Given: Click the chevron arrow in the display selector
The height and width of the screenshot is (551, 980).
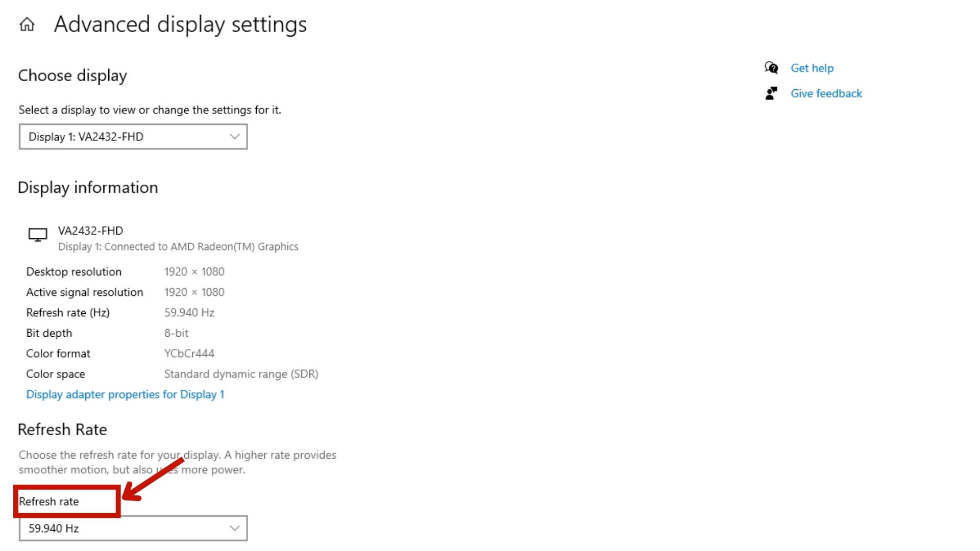Looking at the screenshot, I should (234, 137).
